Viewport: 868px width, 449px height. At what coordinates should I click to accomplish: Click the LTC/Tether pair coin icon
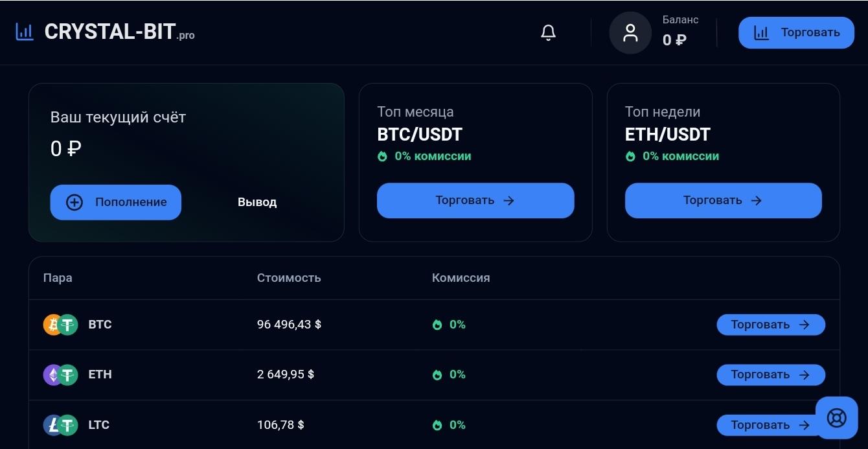point(60,425)
